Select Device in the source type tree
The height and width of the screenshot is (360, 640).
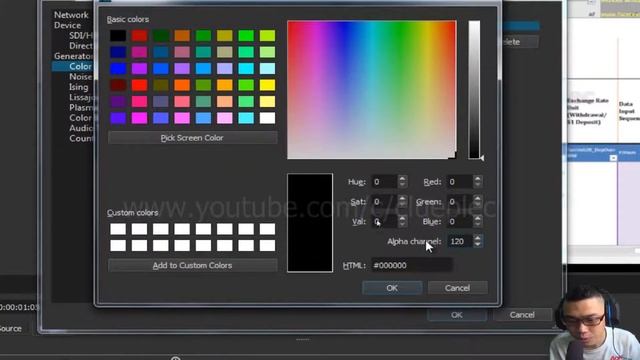coord(67,25)
